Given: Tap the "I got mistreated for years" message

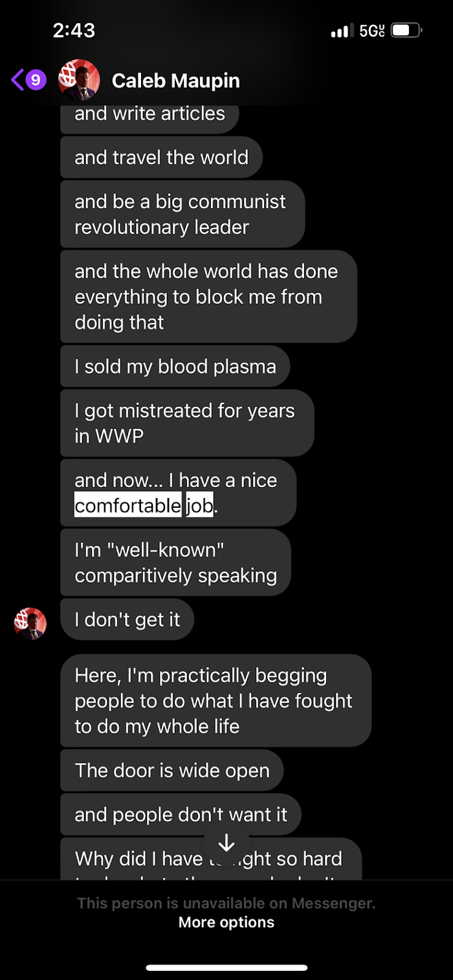Looking at the screenshot, I should point(186,423).
